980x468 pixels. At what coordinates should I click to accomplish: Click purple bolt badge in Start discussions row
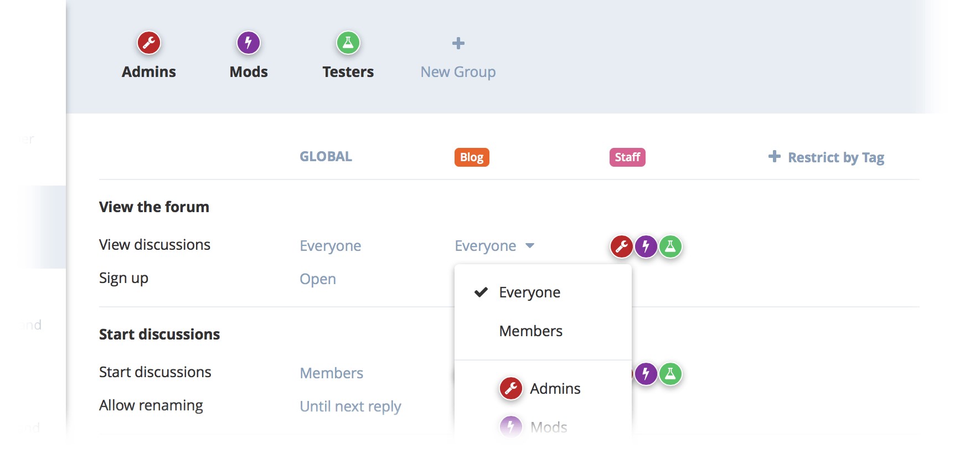(646, 374)
